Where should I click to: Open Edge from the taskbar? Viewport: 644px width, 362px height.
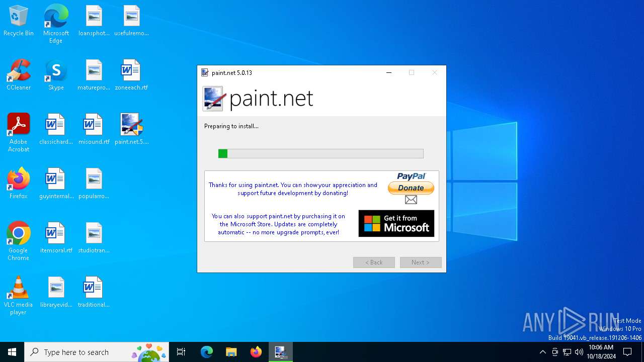(x=207, y=352)
